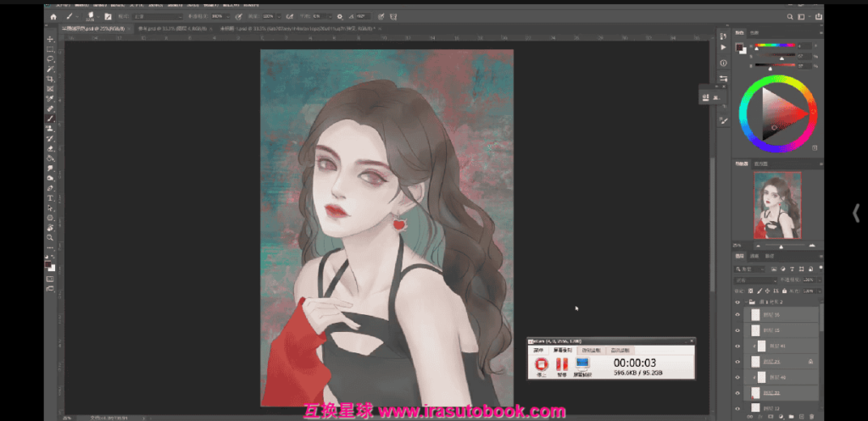Hide layer 图层 12 with its eye icon
Viewport: 868px width, 421px height.
pos(737,408)
